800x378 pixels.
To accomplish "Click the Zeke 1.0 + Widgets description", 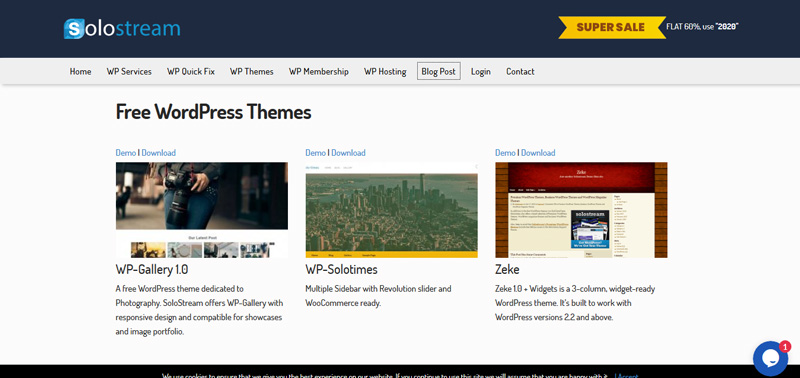I will point(575,303).
